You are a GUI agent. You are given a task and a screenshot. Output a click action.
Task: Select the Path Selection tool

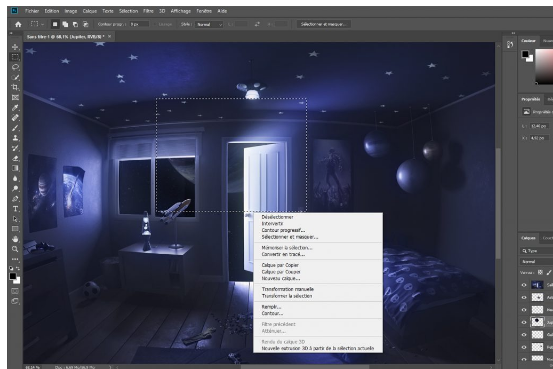15,219
